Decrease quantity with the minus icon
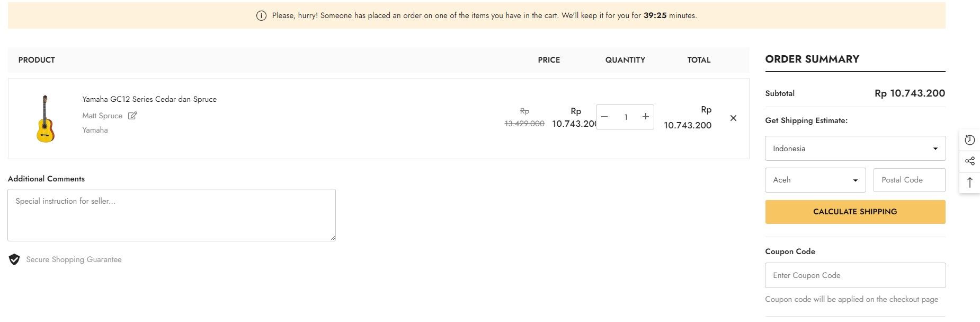Viewport: 980px width, 322px height. (x=604, y=117)
